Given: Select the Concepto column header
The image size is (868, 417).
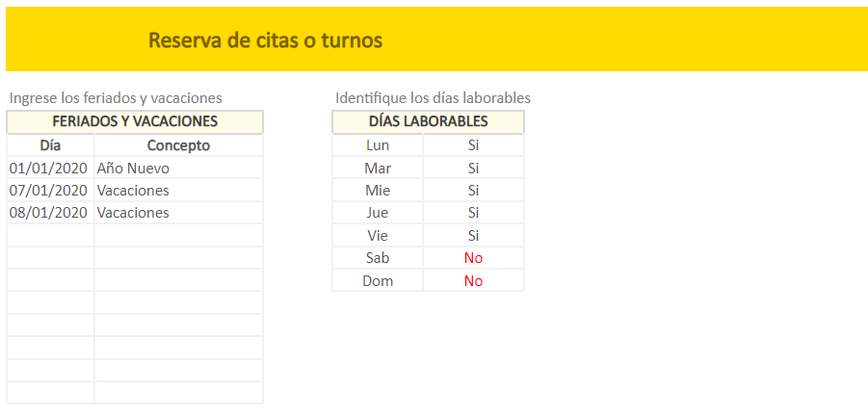Looking at the screenshot, I should pyautogui.click(x=179, y=145).
